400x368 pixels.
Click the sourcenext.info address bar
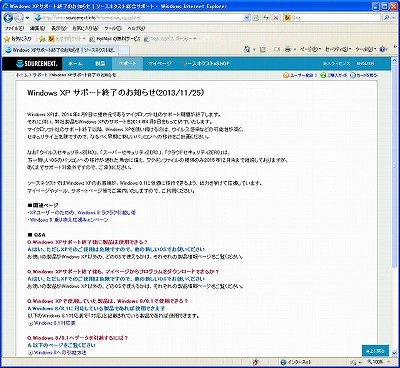138,18
